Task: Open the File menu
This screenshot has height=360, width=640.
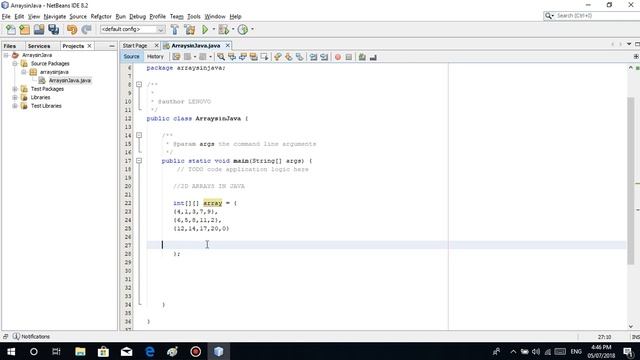Action: (x=6, y=16)
